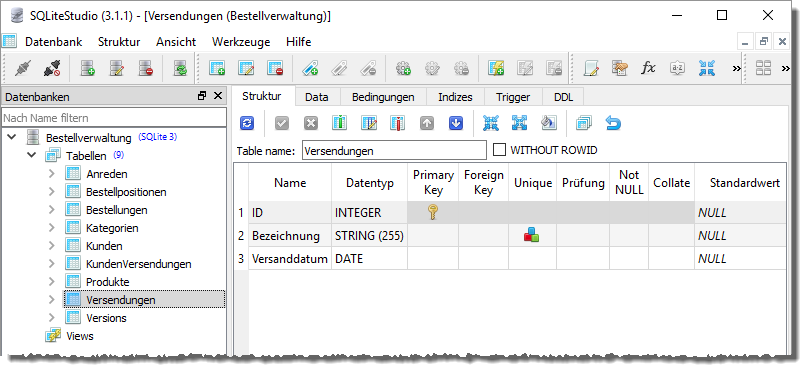
Task: Close the Datenbanken panel
Action: coord(218,96)
